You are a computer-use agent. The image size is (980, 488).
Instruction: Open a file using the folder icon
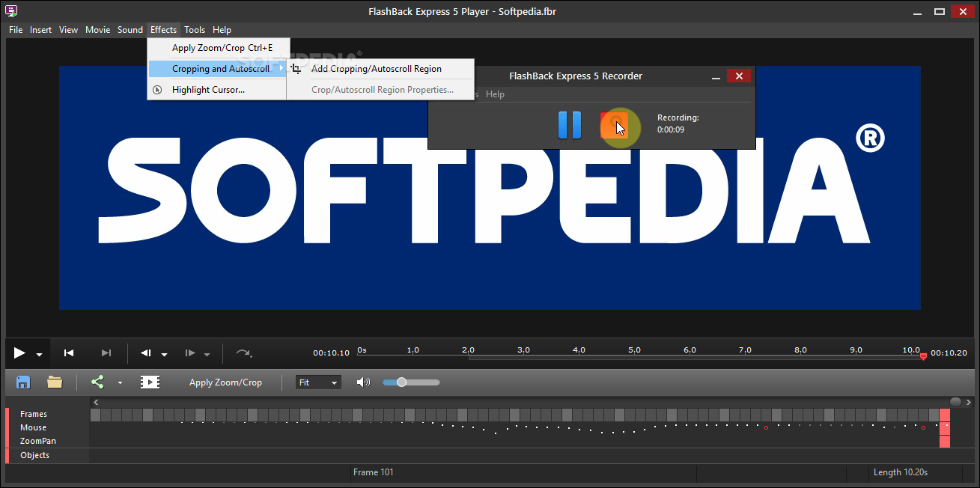pyautogui.click(x=55, y=382)
